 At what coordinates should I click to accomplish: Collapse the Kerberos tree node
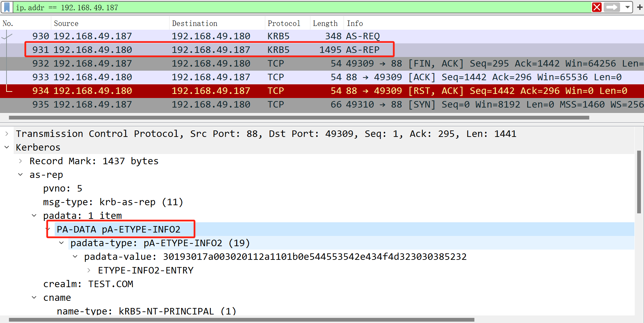[x=7, y=148]
